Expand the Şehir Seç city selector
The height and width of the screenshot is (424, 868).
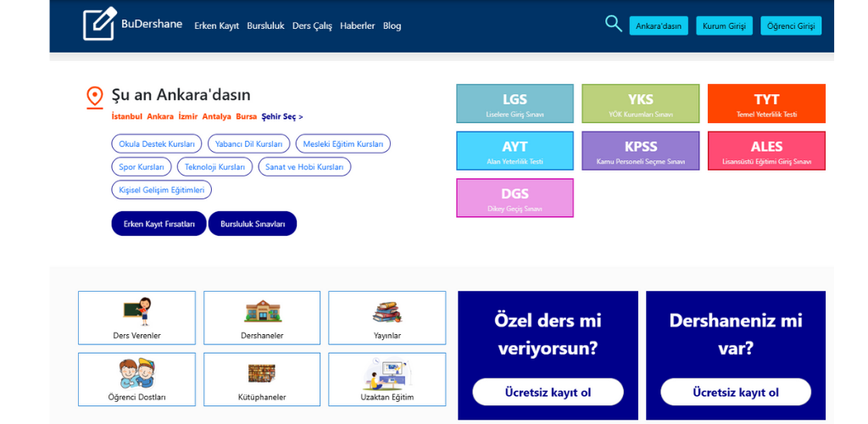[x=281, y=117]
